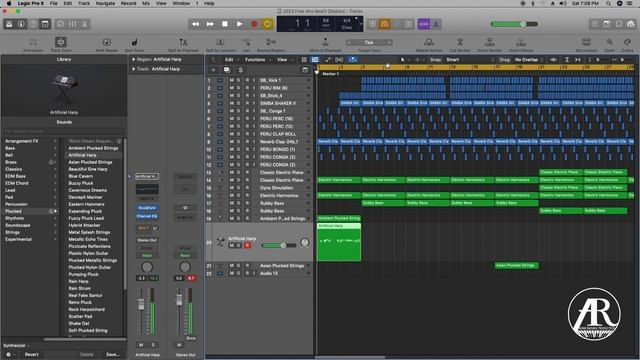Toggle the Library button in control bar
The height and width of the screenshot is (360, 640).
pos(9,24)
